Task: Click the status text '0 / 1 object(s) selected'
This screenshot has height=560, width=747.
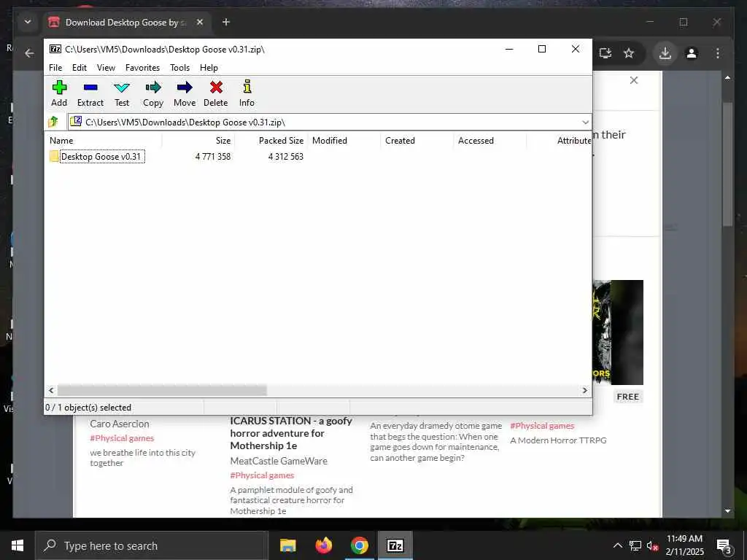Action: tap(88, 408)
